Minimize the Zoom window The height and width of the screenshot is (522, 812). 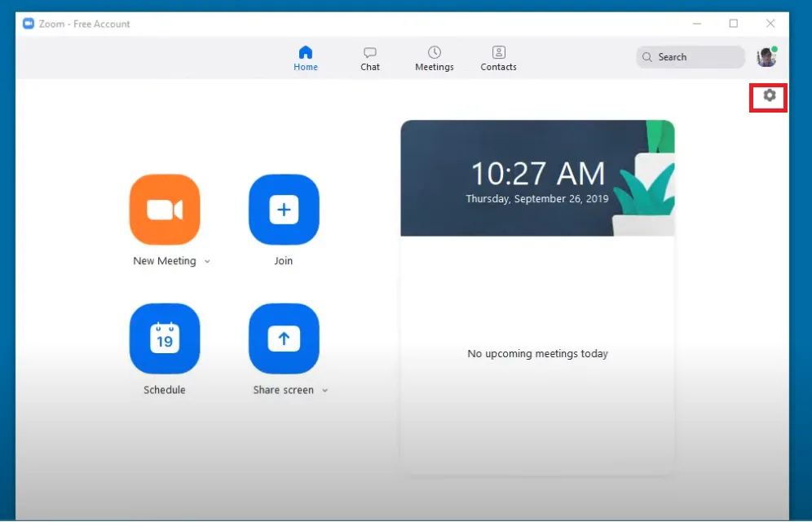click(x=697, y=24)
